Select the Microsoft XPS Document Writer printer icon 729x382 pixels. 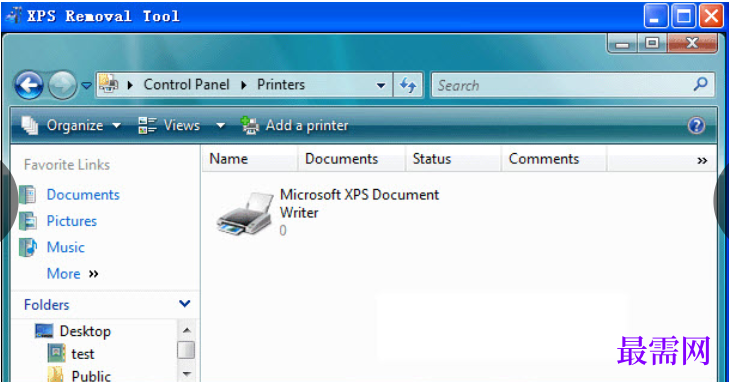pos(245,213)
